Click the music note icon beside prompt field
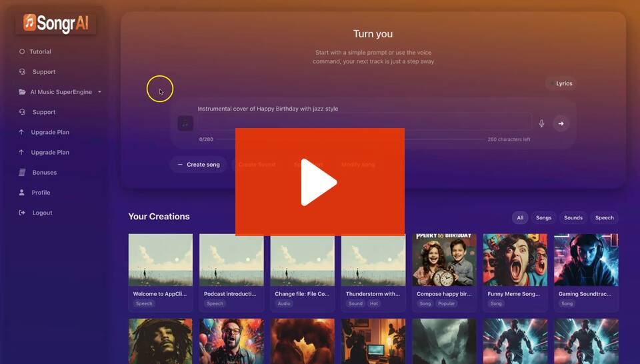Viewport: 640px width, 364px height. click(185, 123)
